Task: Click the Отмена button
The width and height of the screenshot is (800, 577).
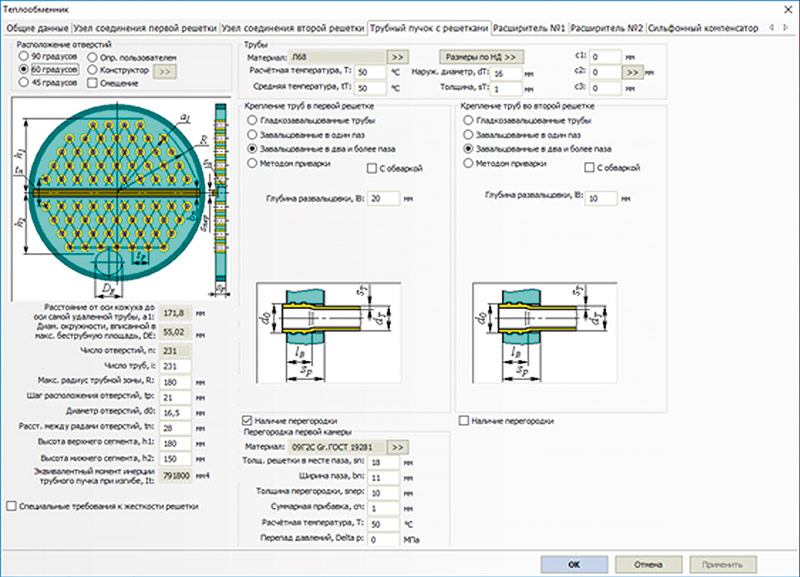Action: click(x=648, y=564)
